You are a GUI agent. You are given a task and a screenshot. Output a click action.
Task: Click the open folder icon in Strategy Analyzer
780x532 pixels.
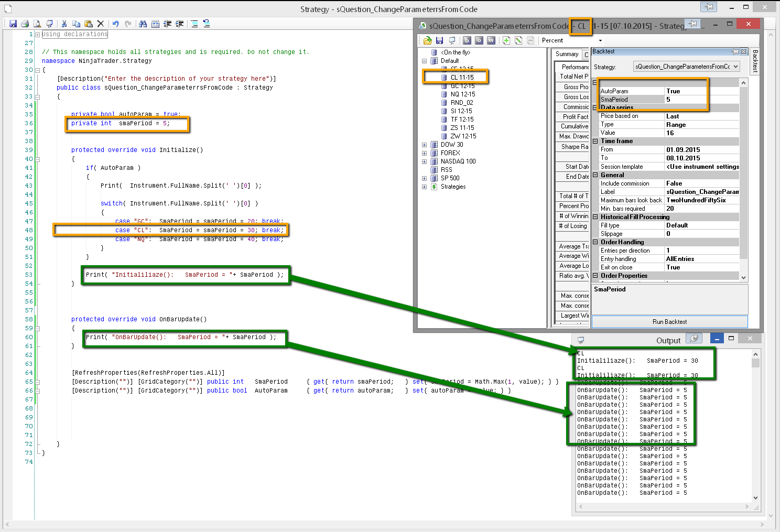tap(428, 40)
